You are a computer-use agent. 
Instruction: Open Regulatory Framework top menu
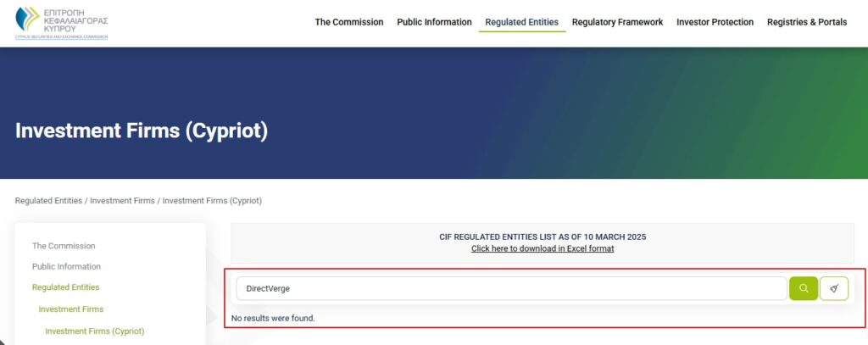617,22
